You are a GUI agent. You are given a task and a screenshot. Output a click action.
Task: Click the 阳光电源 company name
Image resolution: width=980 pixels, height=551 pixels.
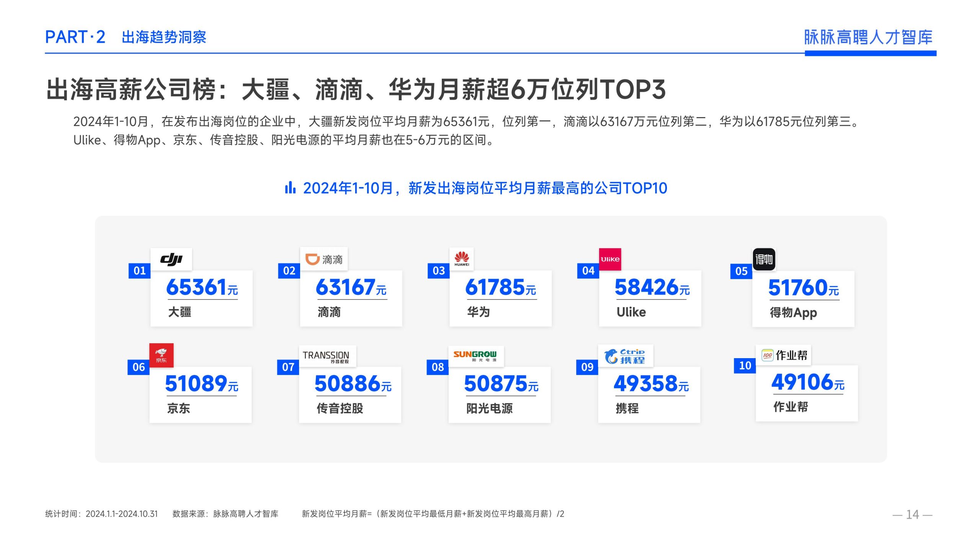489,408
